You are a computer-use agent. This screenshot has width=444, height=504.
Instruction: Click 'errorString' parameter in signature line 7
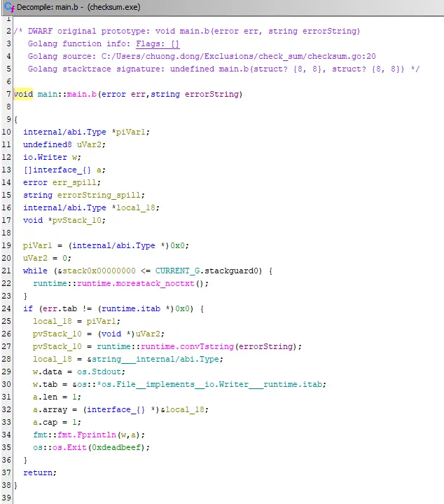click(x=211, y=94)
